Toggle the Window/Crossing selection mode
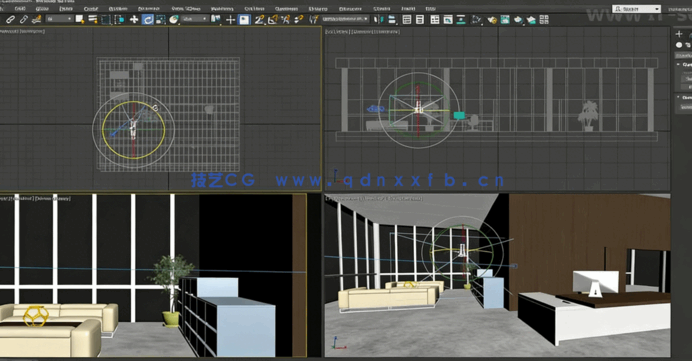The image size is (692, 361). 119,19
